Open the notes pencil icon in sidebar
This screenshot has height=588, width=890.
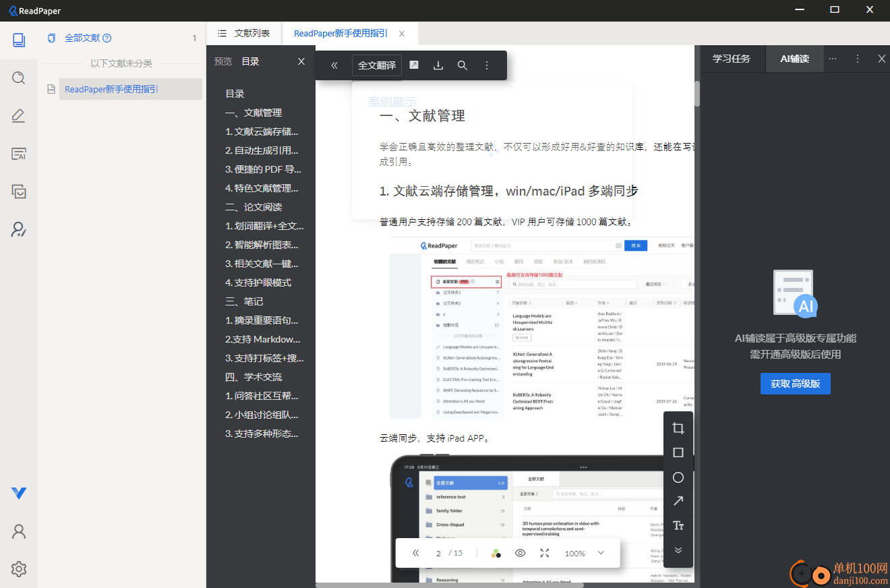click(19, 116)
